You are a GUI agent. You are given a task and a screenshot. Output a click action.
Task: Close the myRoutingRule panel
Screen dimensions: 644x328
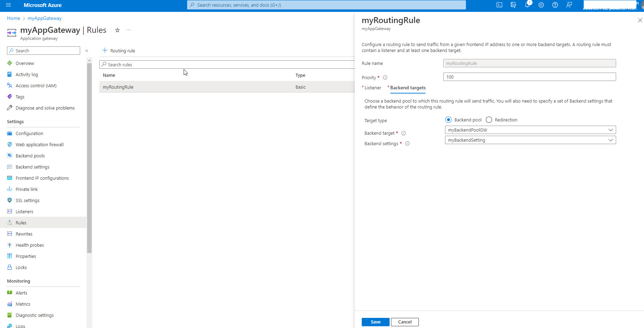coord(640,20)
